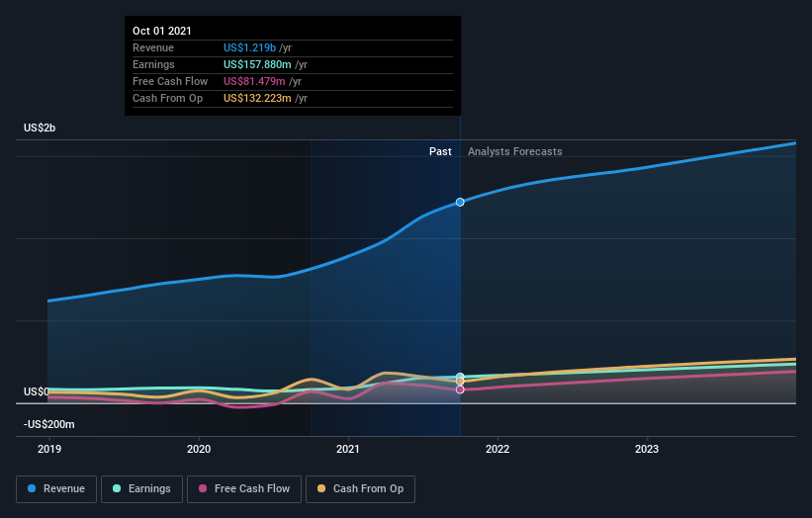Jump to 2022 on the x-axis
This screenshot has width=812, height=518.
click(x=497, y=448)
